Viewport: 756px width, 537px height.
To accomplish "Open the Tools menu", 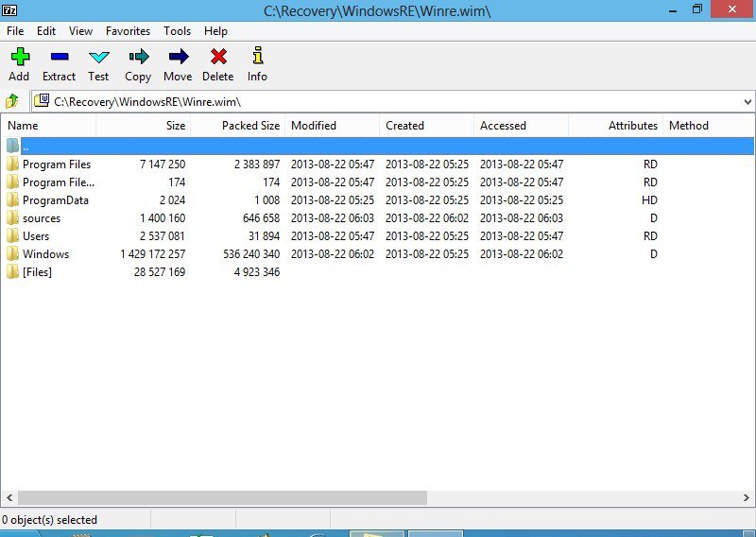I will coord(177,31).
